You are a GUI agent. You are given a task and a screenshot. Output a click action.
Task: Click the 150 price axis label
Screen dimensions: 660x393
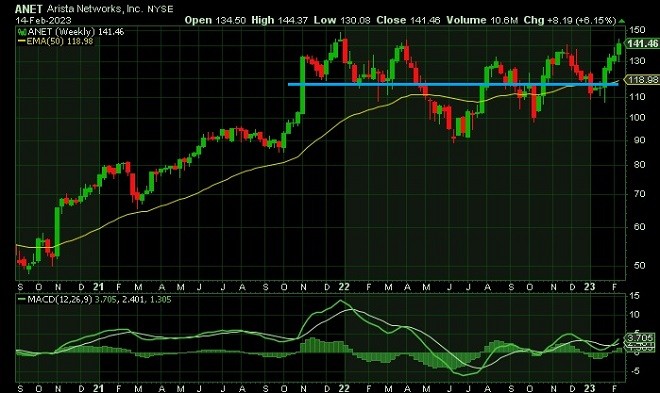[637, 30]
